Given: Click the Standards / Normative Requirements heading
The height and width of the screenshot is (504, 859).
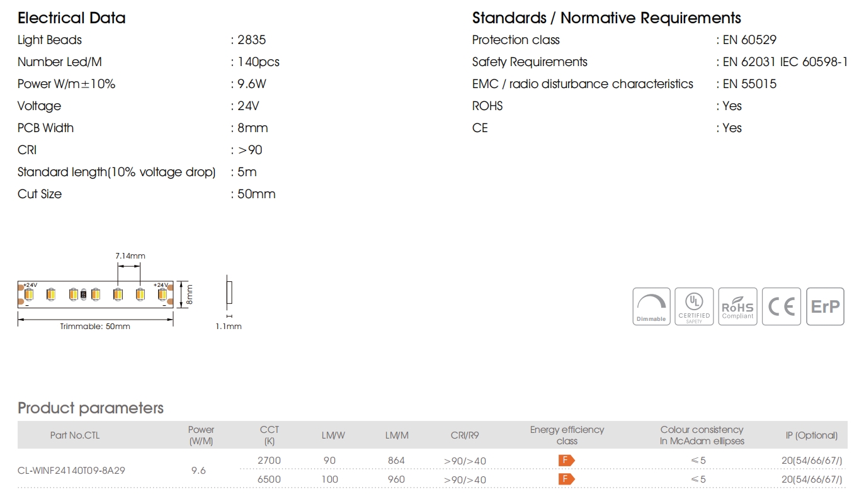Looking at the screenshot, I should (606, 18).
